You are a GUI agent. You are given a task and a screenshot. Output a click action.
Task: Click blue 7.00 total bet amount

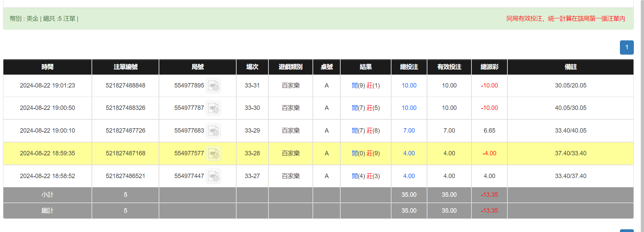(409, 131)
